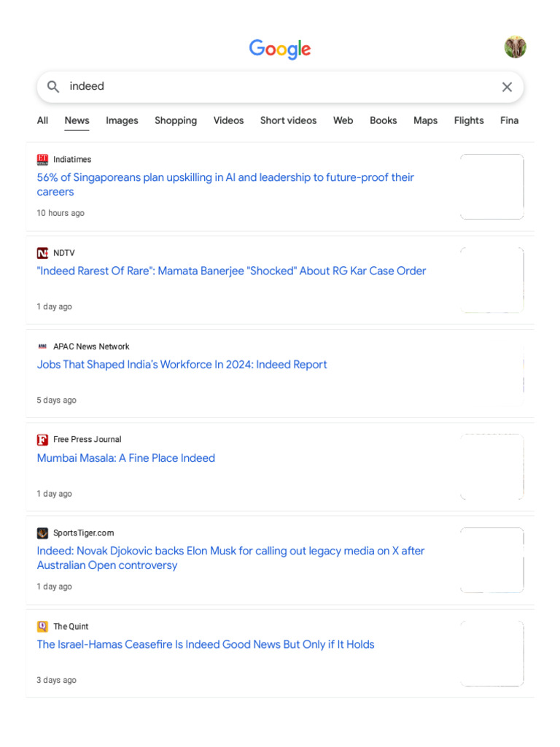
Task: Click the '5 days ago' timestamp
Action: pyautogui.click(x=56, y=400)
